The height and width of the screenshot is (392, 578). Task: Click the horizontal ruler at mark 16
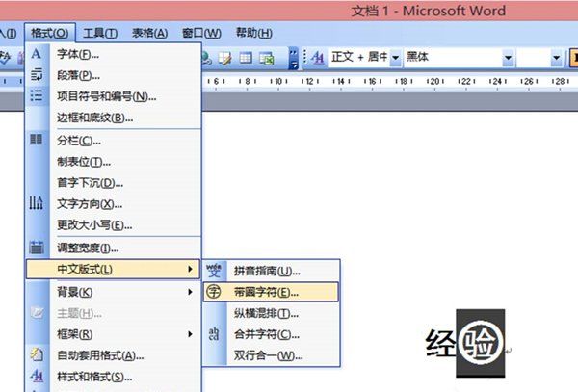point(372,82)
